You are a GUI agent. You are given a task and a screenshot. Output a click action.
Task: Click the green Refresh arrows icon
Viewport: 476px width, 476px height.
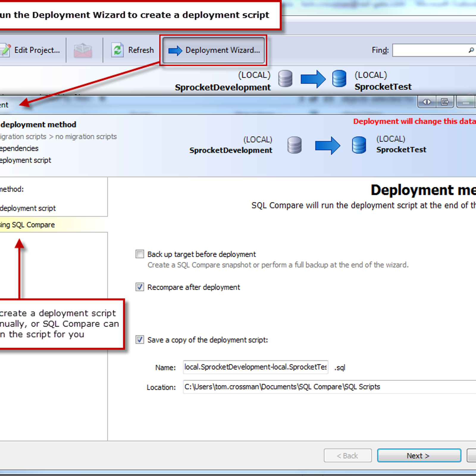117,50
